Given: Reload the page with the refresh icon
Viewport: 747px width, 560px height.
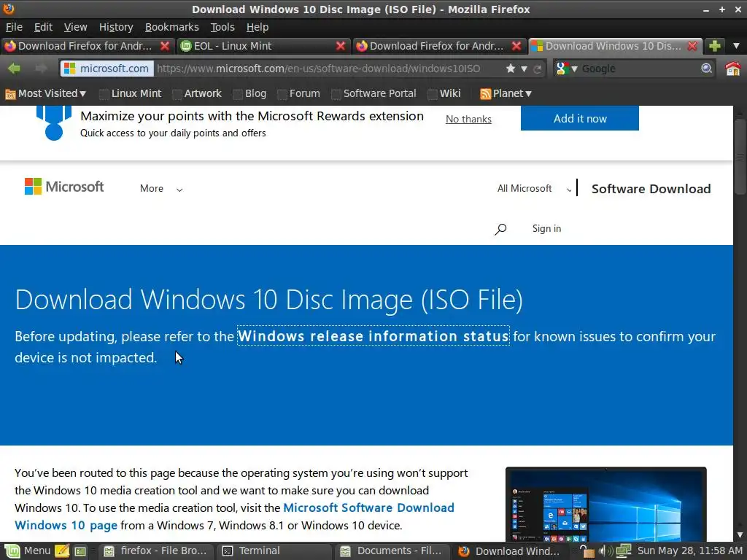Looking at the screenshot, I should [x=538, y=69].
